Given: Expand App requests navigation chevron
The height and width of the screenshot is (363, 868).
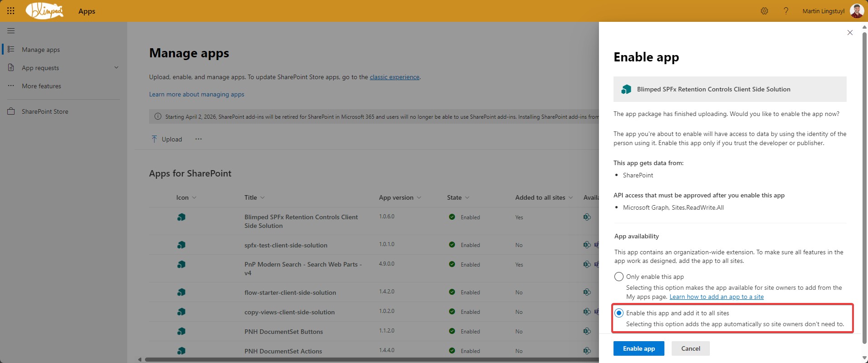Looking at the screenshot, I should click(116, 68).
